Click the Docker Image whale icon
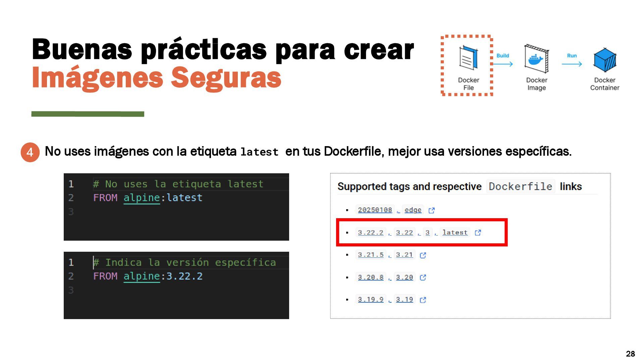 click(536, 59)
